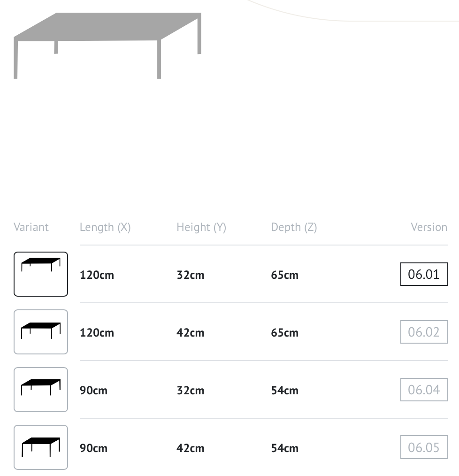The width and height of the screenshot is (459, 476).
Task: Click the 90cm length in the 06.05 row
Action: pyautogui.click(x=93, y=448)
